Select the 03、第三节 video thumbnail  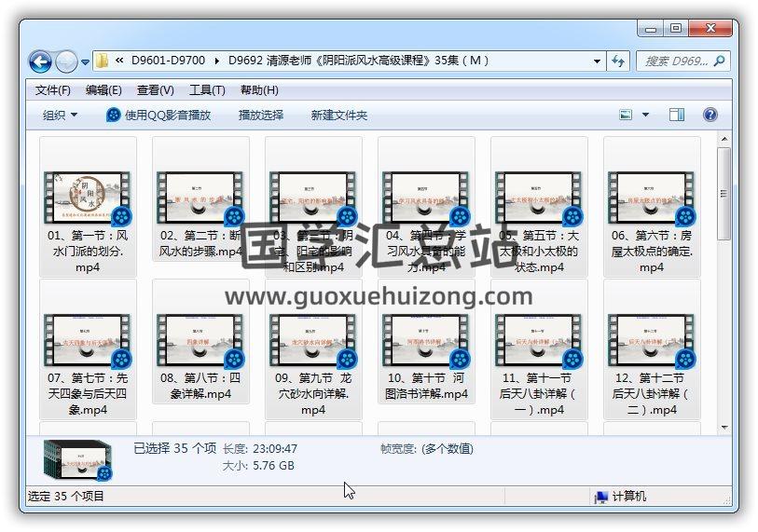(313, 198)
